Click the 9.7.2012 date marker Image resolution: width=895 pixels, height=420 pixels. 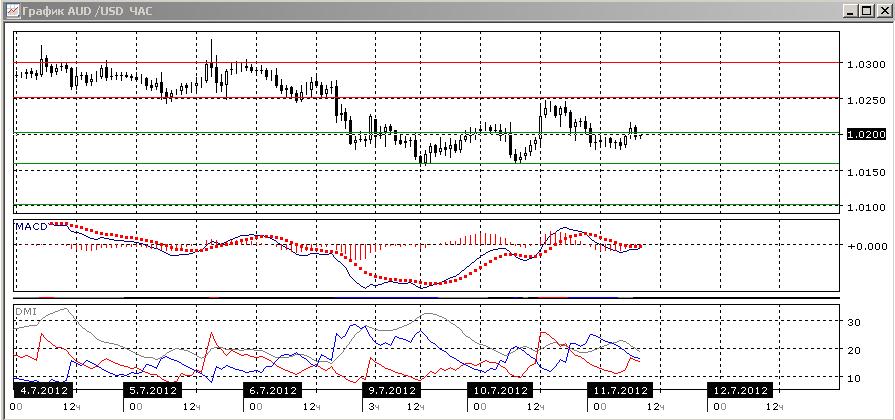[391, 390]
